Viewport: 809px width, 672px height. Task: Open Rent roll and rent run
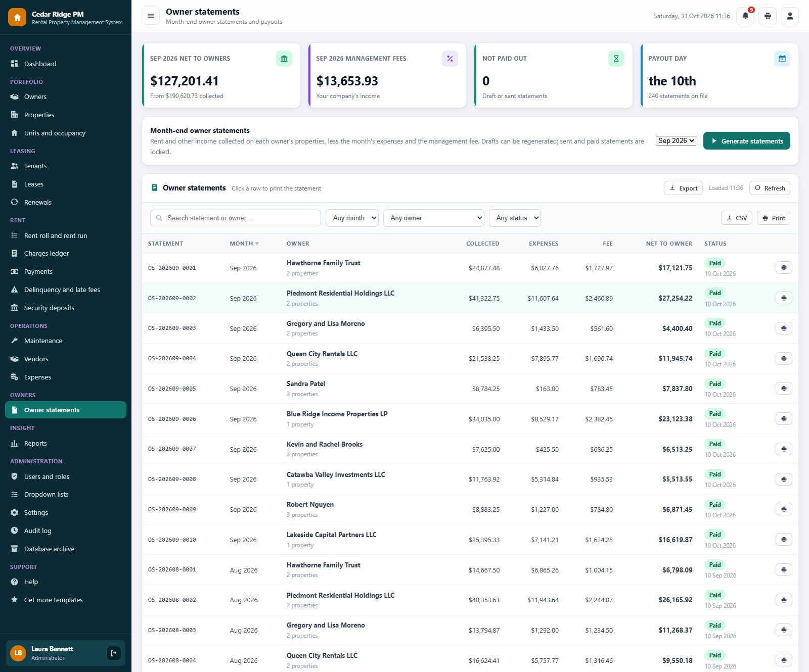point(66,235)
